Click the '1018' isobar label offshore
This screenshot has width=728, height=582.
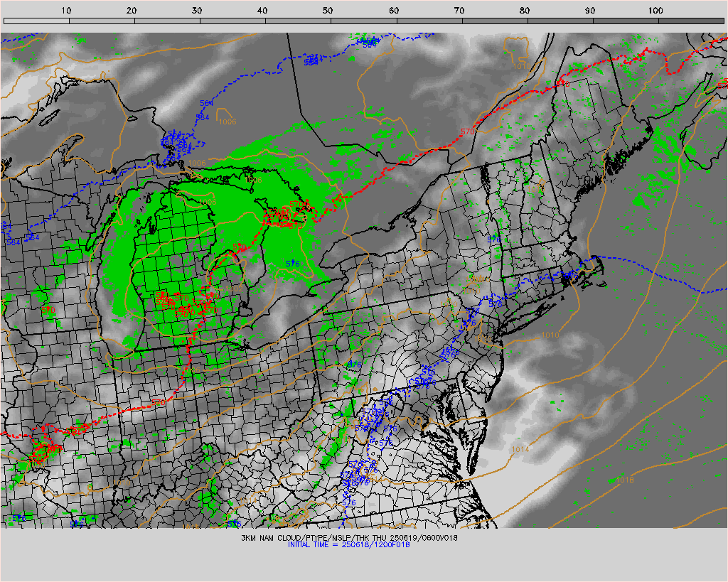625,480
